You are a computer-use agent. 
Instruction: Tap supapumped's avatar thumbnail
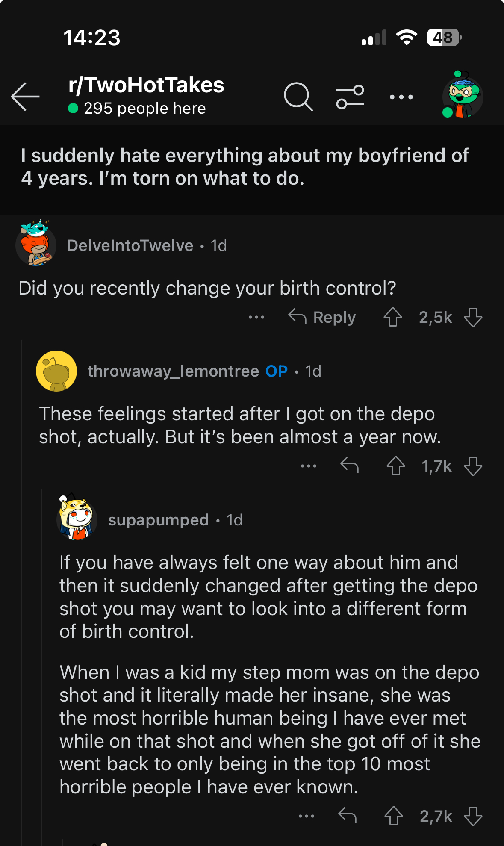(77, 519)
